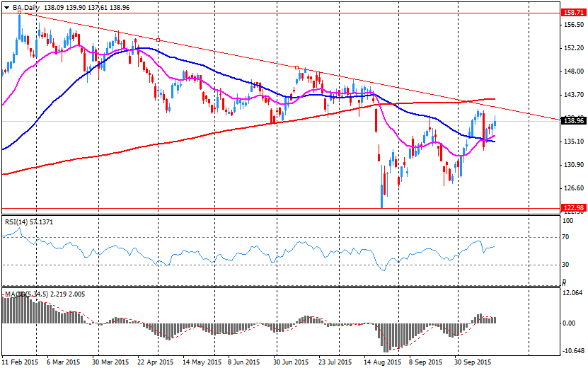Click the 152.20 price axis value
This screenshot has height=368, width=588.
[x=573, y=48]
